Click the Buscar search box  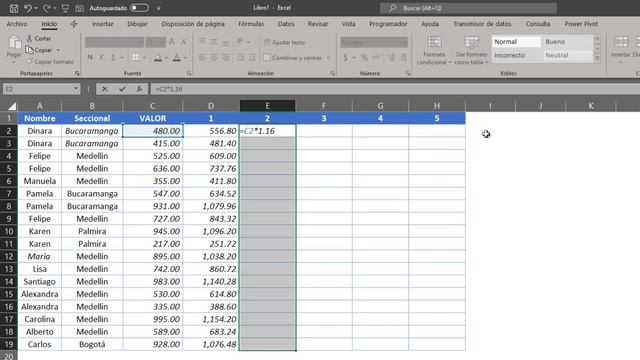pyautogui.click(x=468, y=8)
